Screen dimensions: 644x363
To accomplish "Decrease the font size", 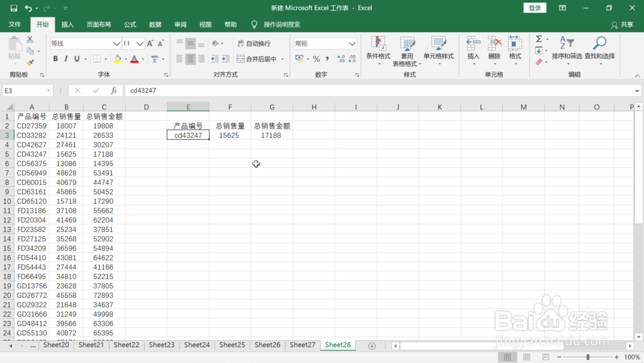I will click(x=160, y=44).
